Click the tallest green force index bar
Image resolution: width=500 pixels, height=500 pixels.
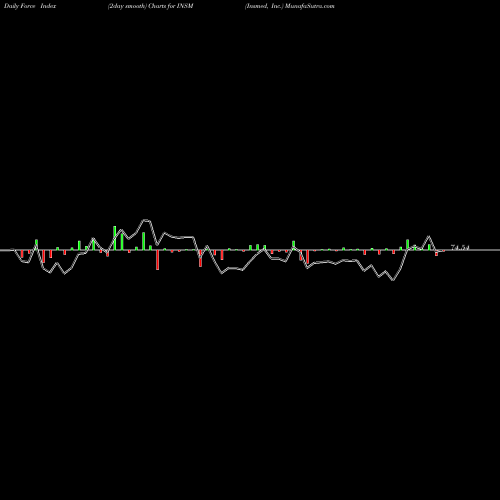115,238
